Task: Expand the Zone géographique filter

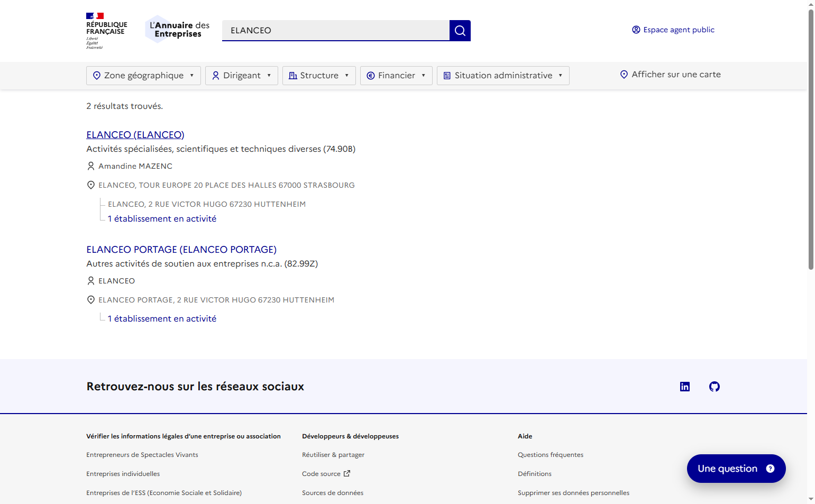Action: tap(143, 76)
